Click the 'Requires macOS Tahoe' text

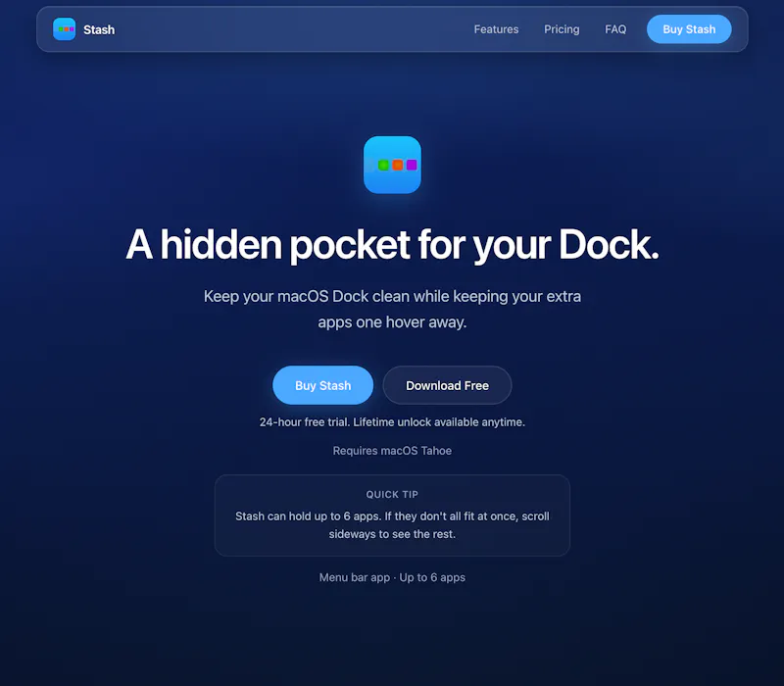(392, 451)
